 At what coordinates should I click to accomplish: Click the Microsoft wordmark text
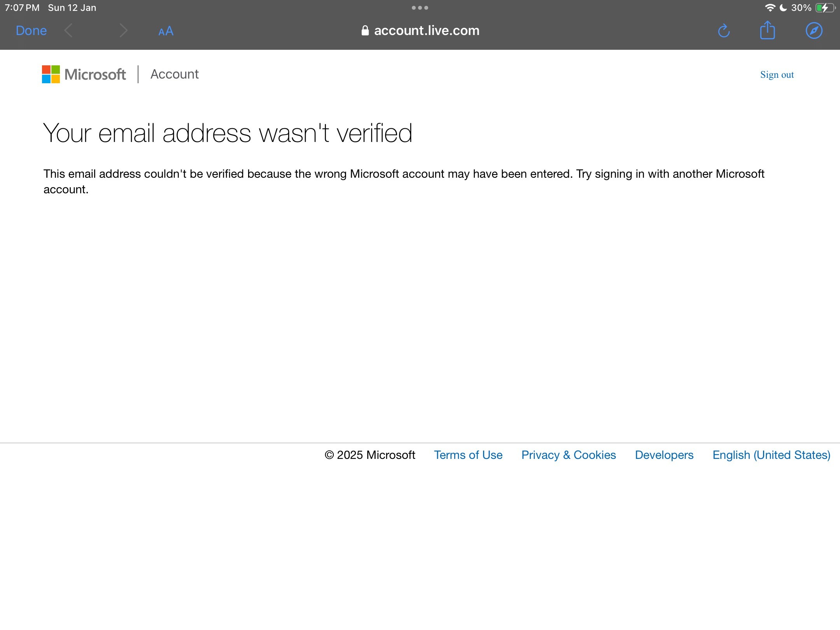(95, 74)
